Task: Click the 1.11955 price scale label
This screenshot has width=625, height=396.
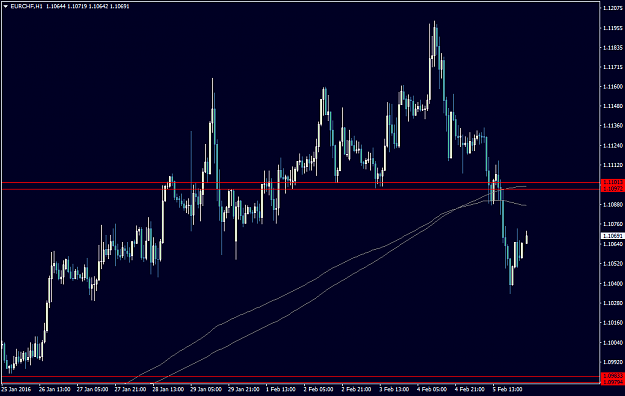Action: pyautogui.click(x=613, y=28)
